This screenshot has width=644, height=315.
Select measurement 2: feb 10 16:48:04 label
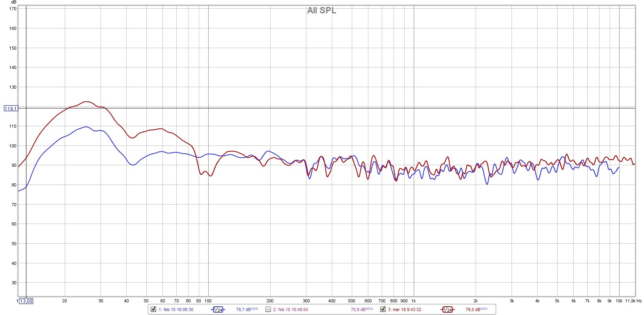click(x=291, y=309)
